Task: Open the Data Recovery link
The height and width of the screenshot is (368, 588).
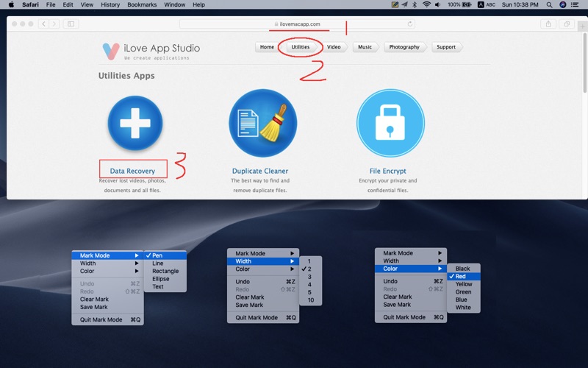Action: [132, 171]
